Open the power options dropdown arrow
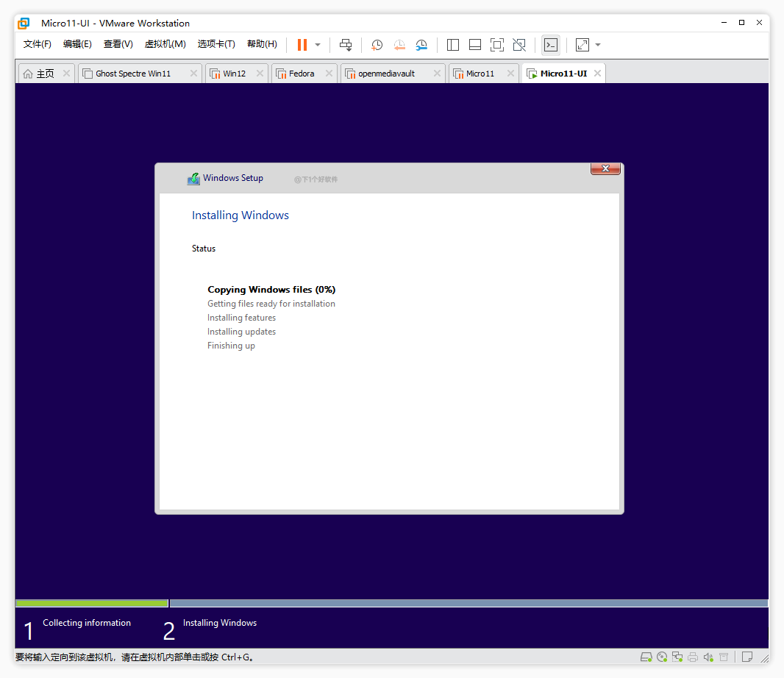This screenshot has width=784, height=678. 318,45
